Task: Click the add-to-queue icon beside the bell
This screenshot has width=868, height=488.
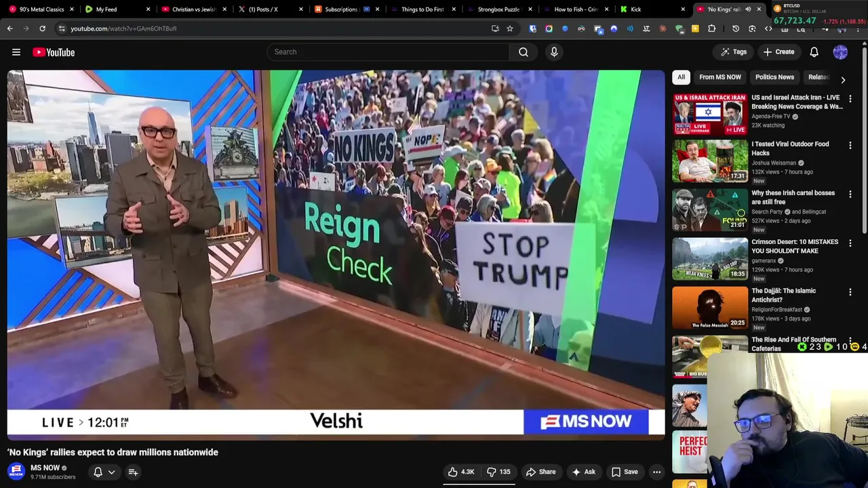Action: 133,472
